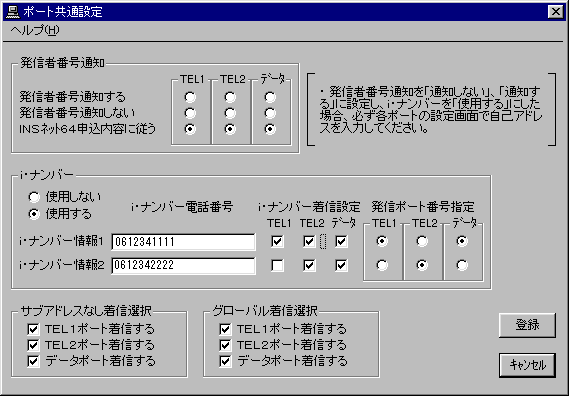This screenshot has height=396, width=569.
Task: Click the サブアドレスなし着信選択 group title
Action: click(86, 311)
